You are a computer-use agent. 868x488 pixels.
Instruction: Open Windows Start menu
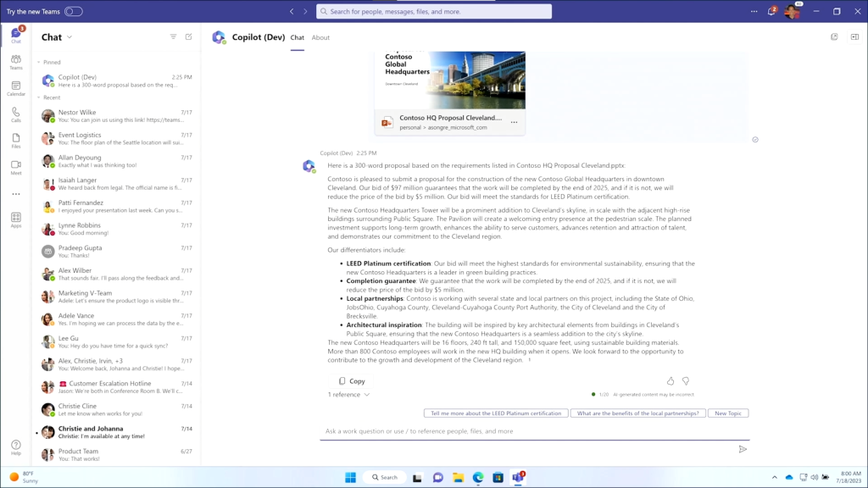pyautogui.click(x=350, y=477)
